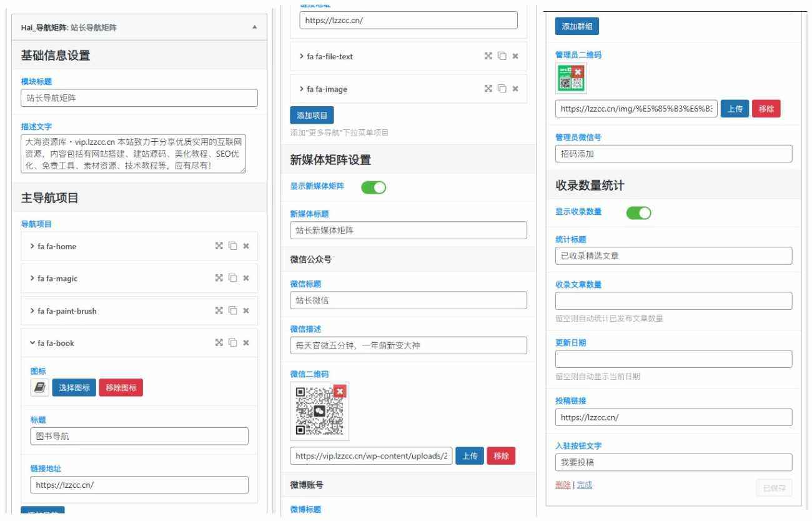
Task: Duplicate the fa fa-magic navigation item
Action: pyautogui.click(x=232, y=279)
